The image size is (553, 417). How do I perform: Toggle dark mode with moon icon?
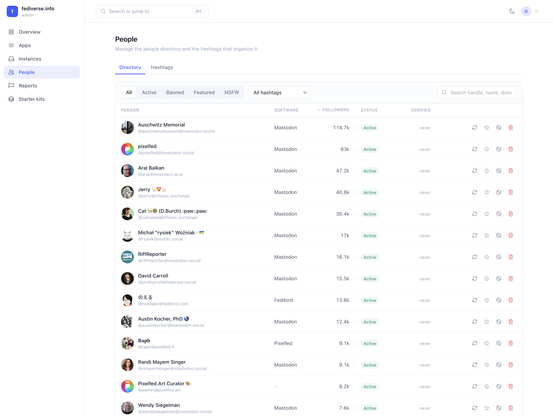click(512, 11)
